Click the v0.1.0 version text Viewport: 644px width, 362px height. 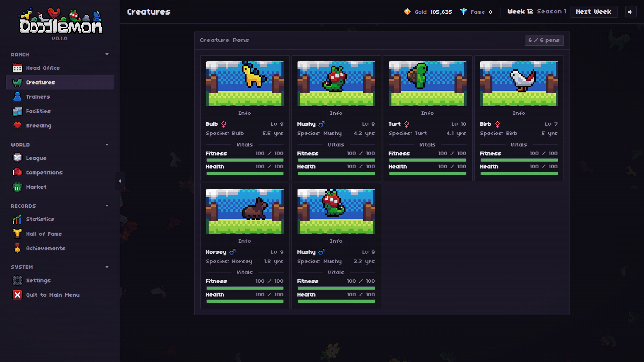tap(59, 39)
